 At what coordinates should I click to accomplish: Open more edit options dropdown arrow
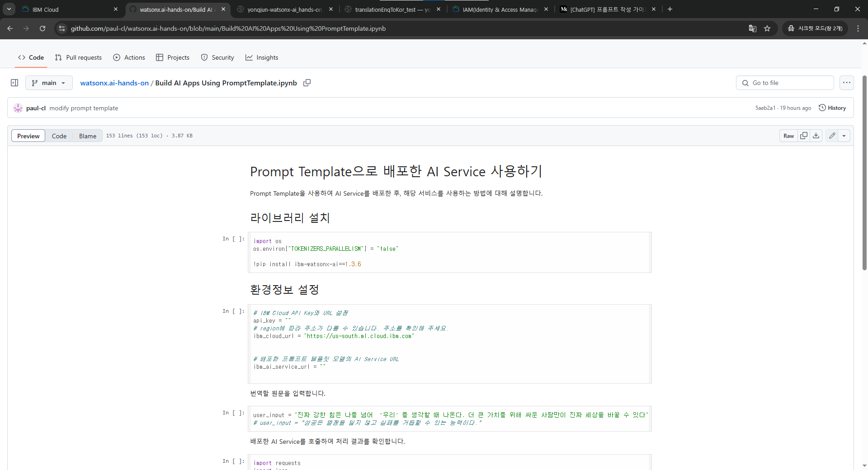coord(844,136)
